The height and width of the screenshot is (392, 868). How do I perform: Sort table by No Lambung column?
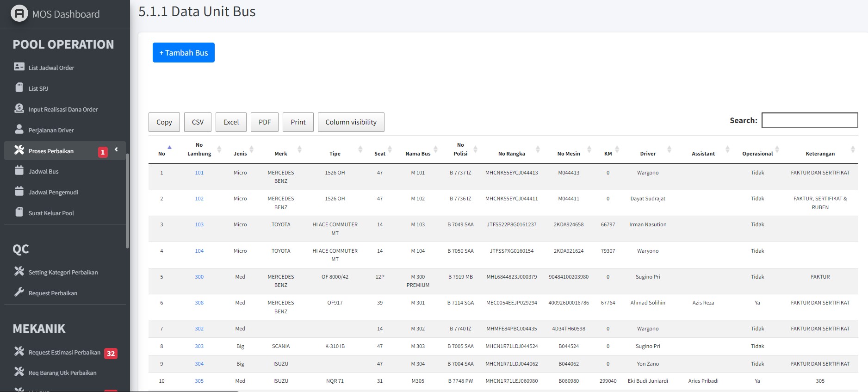click(x=199, y=149)
